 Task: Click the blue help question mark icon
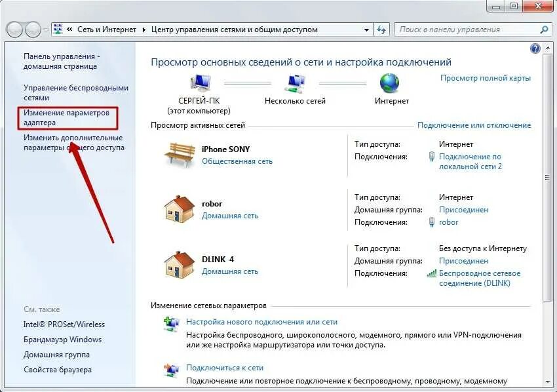click(535, 49)
